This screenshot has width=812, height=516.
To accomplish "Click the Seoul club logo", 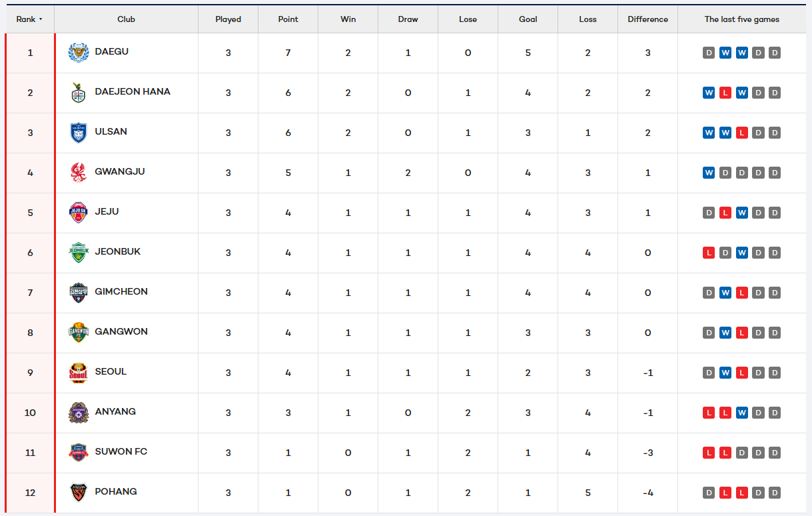I will pyautogui.click(x=79, y=373).
